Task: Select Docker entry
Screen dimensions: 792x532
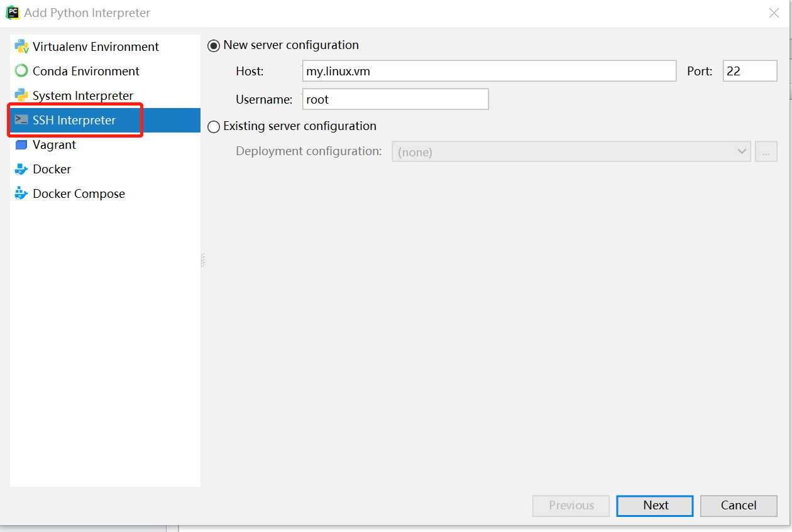Action: click(x=105, y=169)
